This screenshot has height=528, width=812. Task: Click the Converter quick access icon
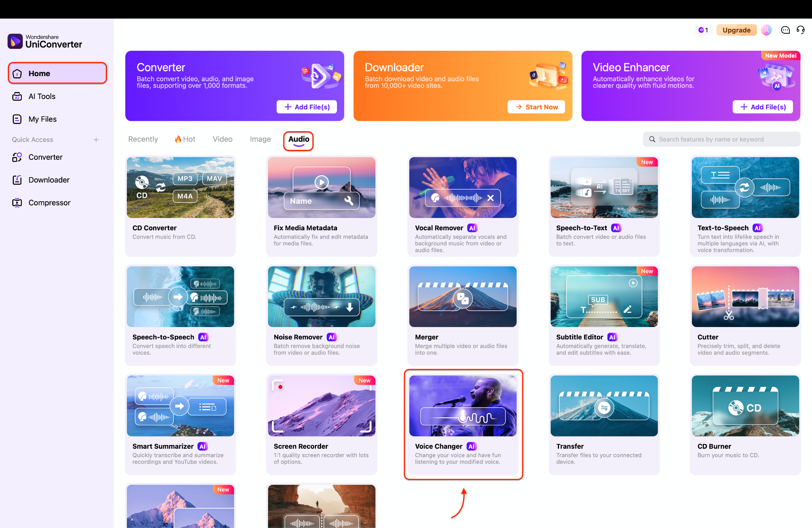17,157
